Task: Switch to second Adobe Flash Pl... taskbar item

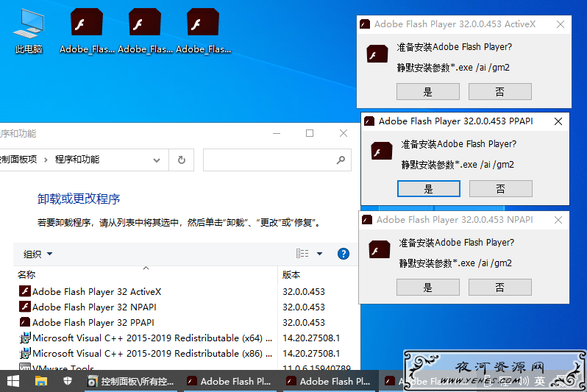Action: tap(328, 382)
